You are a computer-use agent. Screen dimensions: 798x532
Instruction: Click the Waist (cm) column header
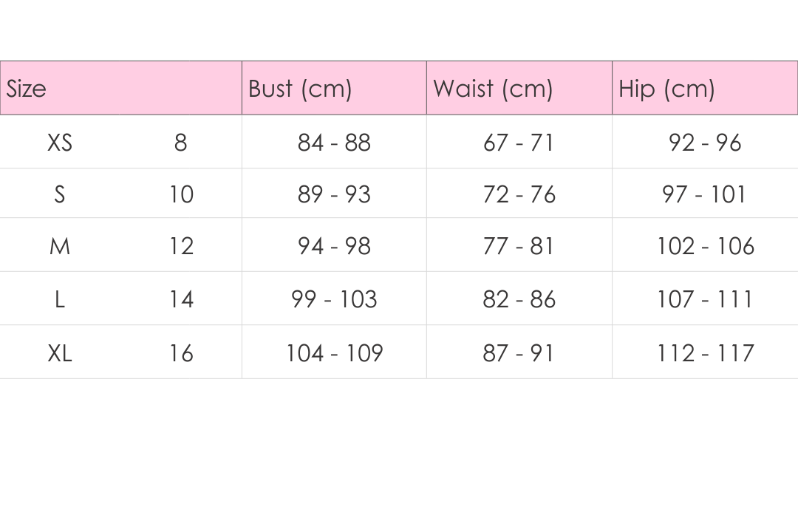pyautogui.click(x=493, y=89)
